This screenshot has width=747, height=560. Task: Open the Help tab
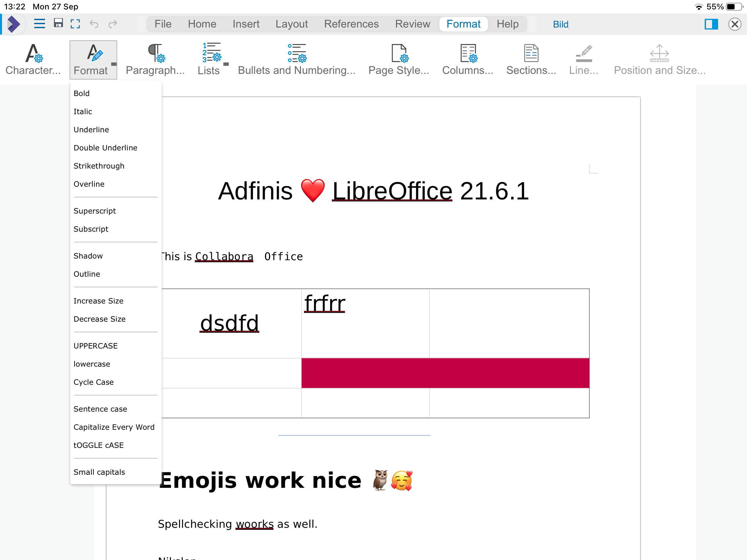tap(507, 24)
